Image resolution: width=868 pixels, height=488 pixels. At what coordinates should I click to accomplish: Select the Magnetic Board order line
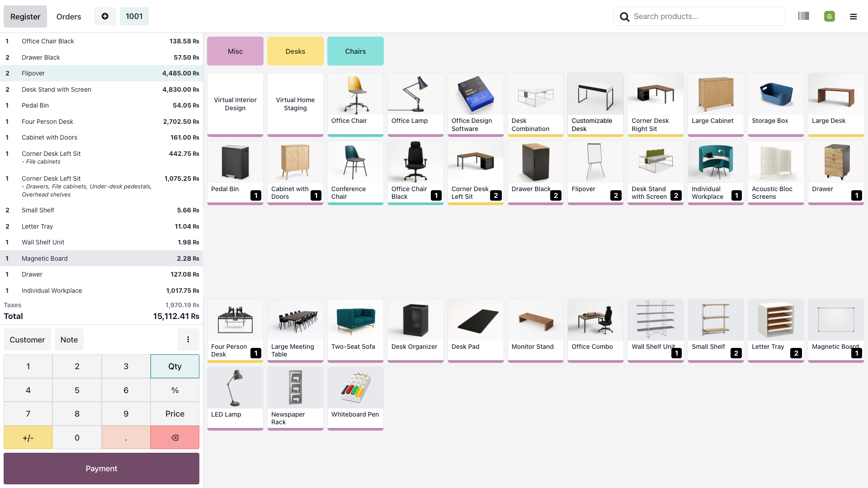(101, 258)
